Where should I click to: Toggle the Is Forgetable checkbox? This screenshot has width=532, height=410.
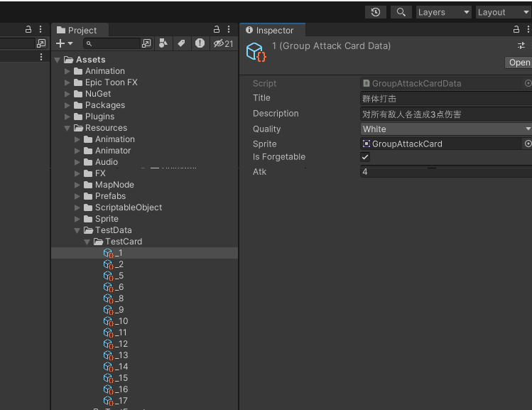(365, 157)
